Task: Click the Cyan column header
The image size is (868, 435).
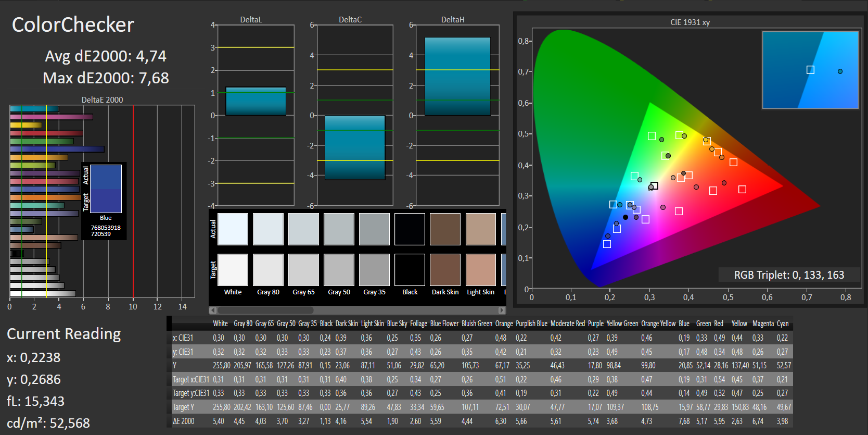Action: 783,324
